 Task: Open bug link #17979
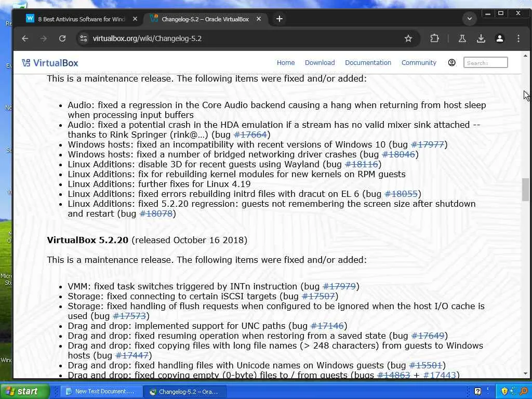pyautogui.click(x=339, y=286)
